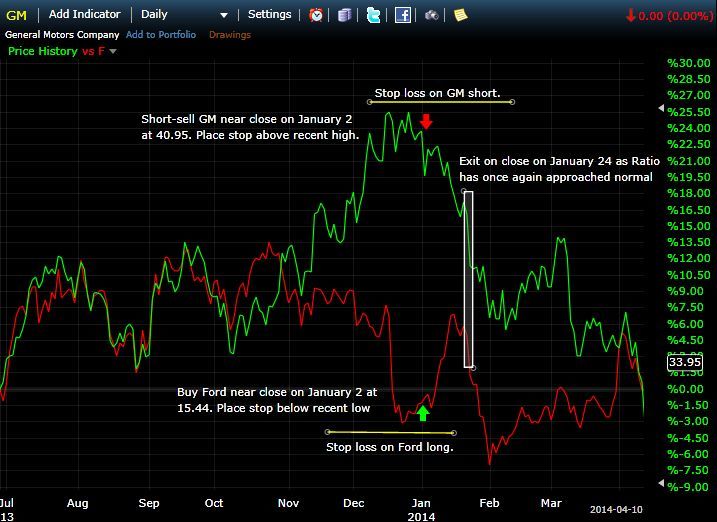Click the yellow line below Ford low

pyautogui.click(x=390, y=432)
